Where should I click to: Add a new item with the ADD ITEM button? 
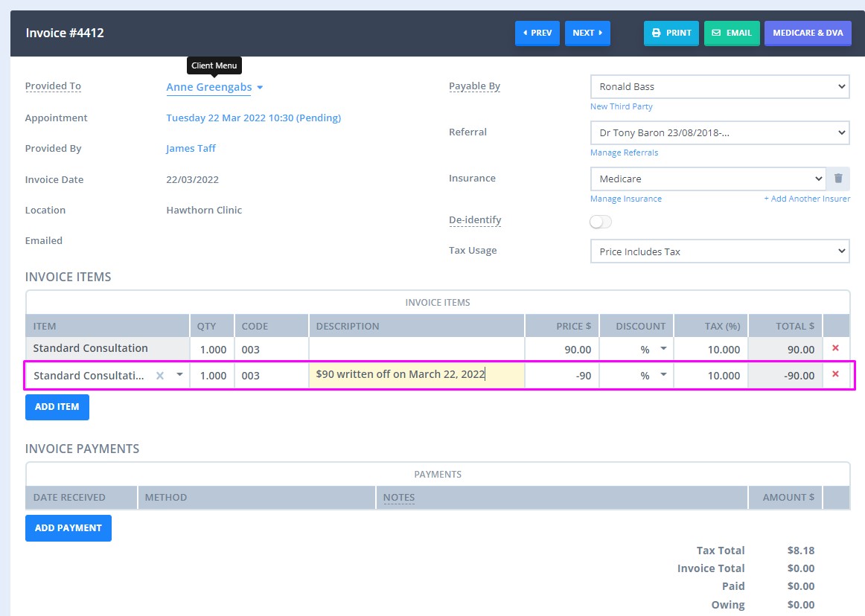pos(57,407)
